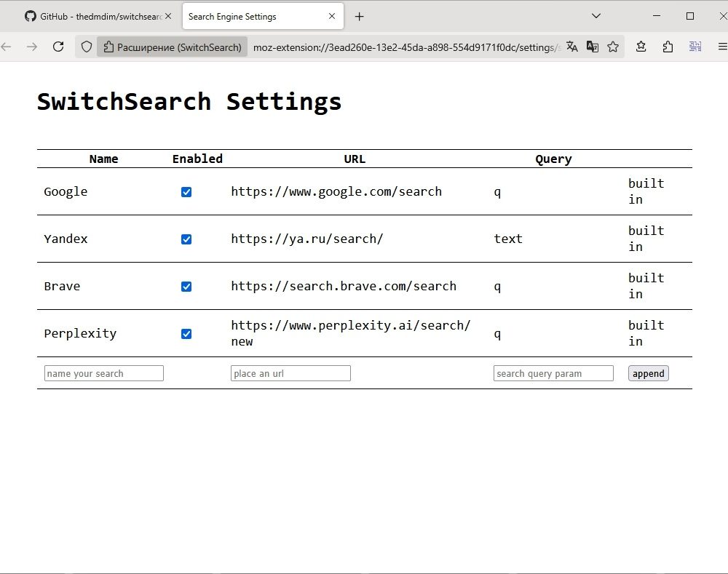
Task: Open the tracking protection shield icon
Action: 87,47
